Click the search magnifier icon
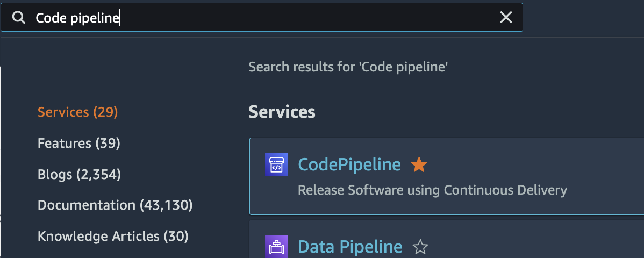This screenshot has width=644, height=258. [18, 18]
